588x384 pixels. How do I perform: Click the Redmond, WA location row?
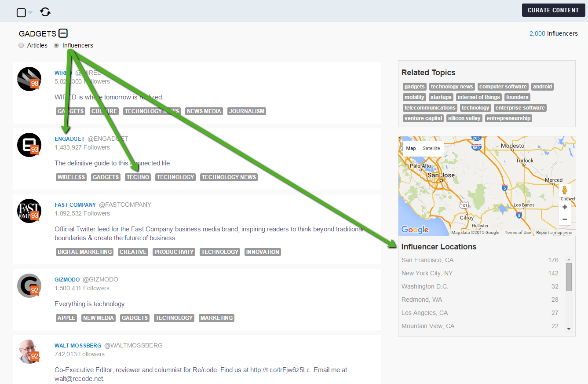click(480, 300)
